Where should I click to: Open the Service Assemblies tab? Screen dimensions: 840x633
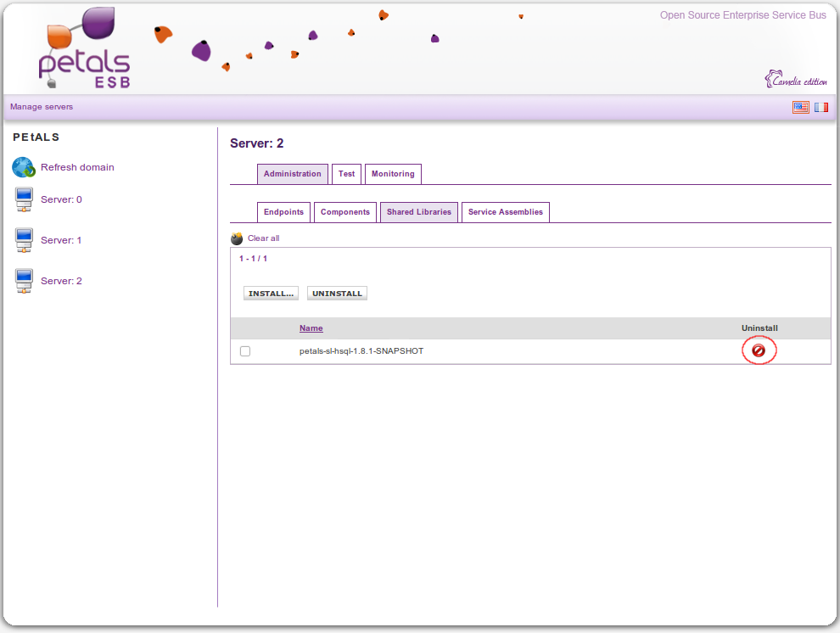(x=505, y=212)
